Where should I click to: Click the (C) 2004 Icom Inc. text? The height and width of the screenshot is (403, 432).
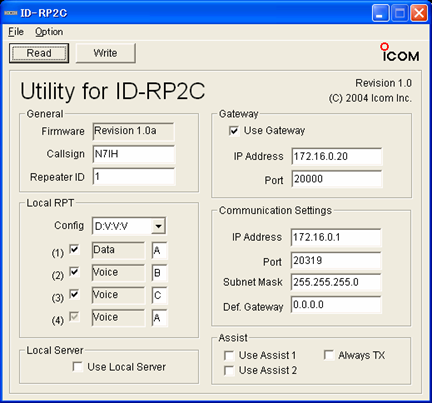point(370,98)
